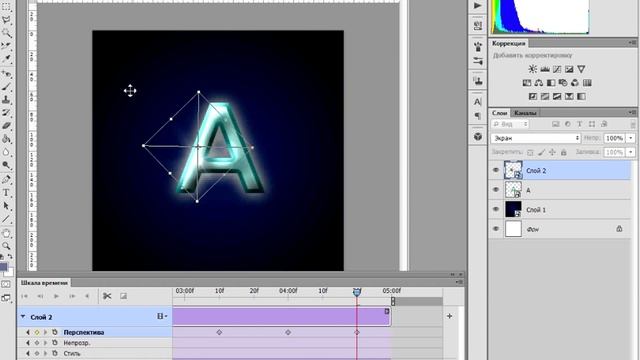Viewport: 640px width, 360px height.
Task: Play the timeline animation
Action: tap(56, 296)
